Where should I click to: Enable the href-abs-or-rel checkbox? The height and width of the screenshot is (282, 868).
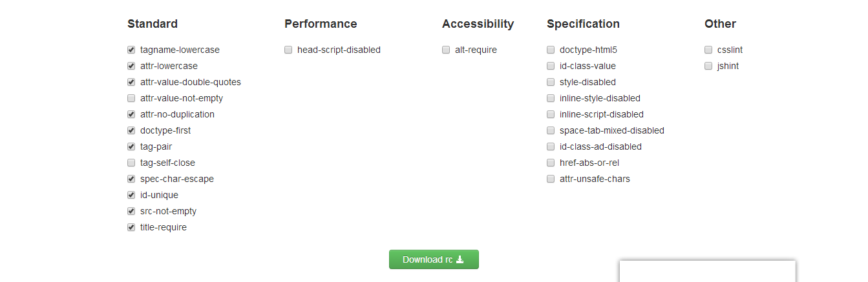(551, 163)
